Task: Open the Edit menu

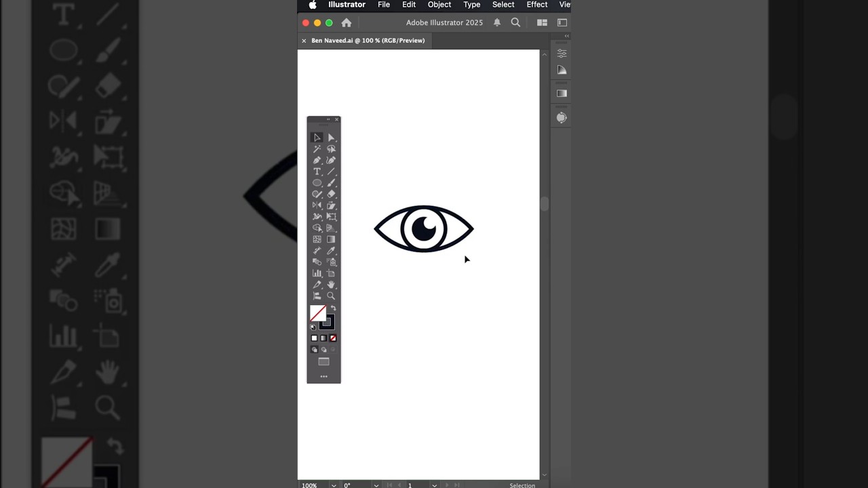Action: [409, 5]
